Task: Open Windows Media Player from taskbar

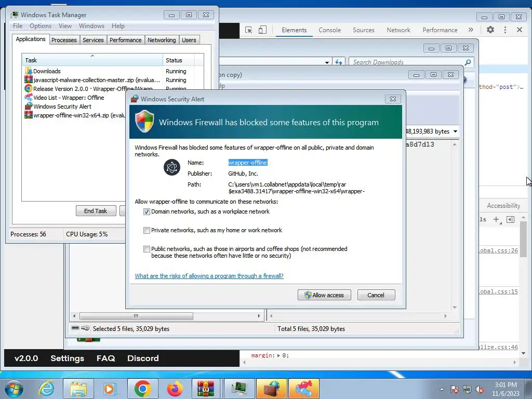Action: tap(110, 389)
